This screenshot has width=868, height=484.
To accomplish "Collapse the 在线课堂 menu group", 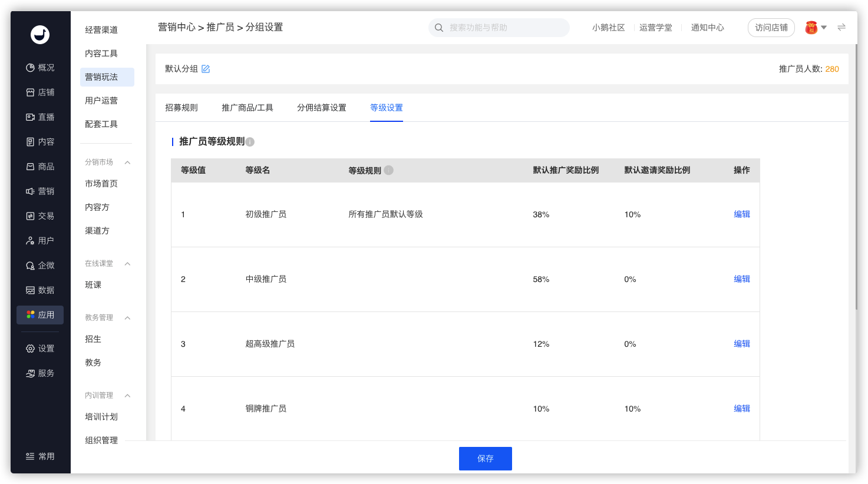I will click(127, 264).
